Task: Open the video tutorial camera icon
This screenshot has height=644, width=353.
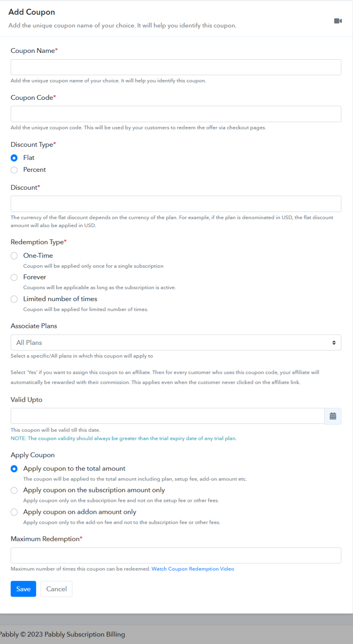Action: coord(338,21)
